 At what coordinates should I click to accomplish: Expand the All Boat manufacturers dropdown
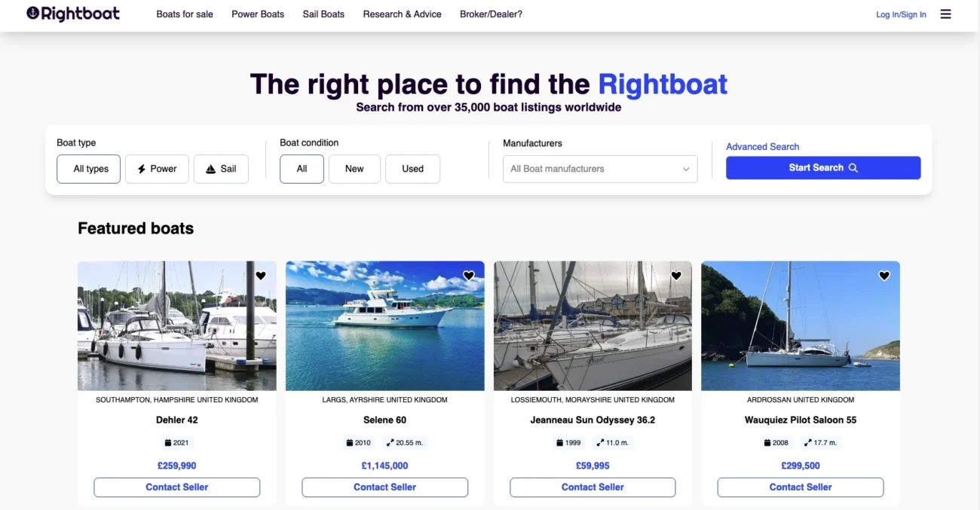(600, 169)
